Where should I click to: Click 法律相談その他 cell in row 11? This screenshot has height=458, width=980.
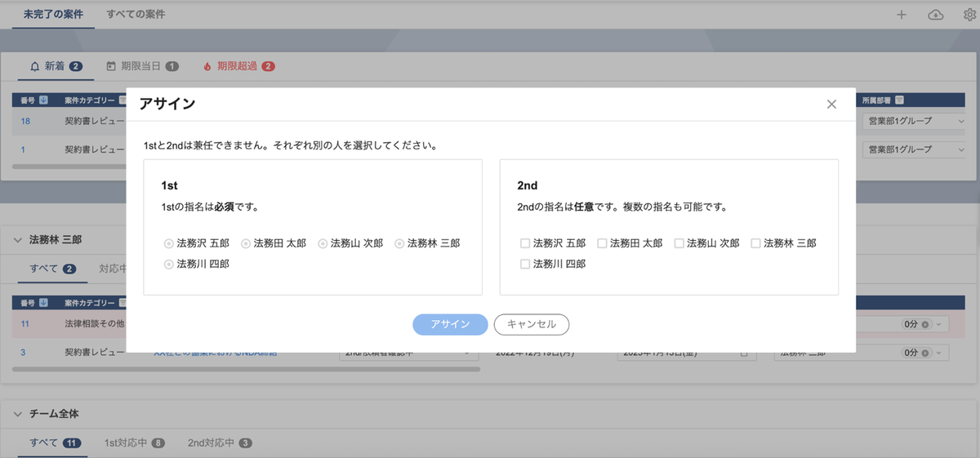94,324
